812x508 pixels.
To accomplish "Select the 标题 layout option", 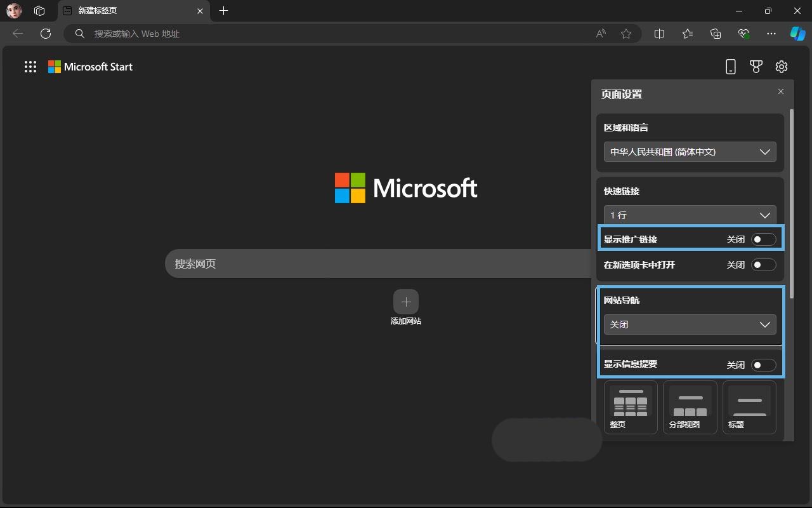I will [749, 407].
